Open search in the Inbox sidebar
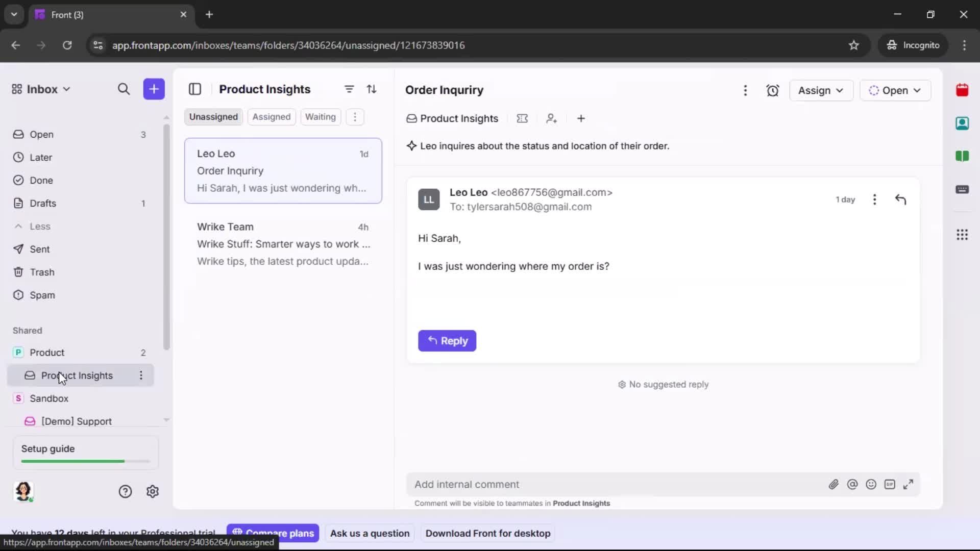This screenshot has height=551, width=980. click(124, 89)
